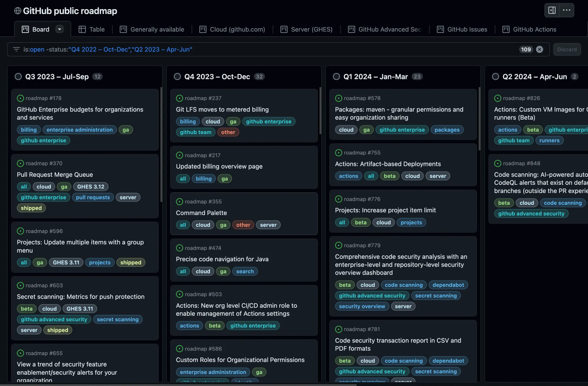
Task: Open the ellipsis project options icon
Action: point(566,10)
